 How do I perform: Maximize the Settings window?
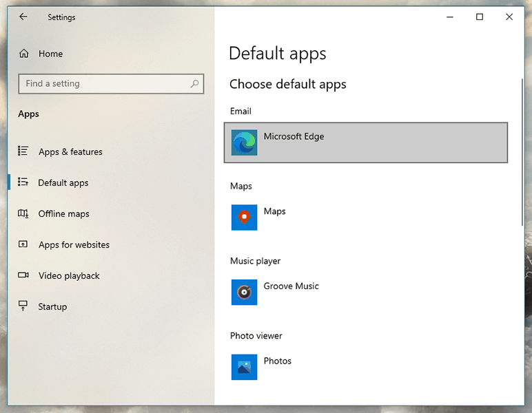pyautogui.click(x=480, y=17)
